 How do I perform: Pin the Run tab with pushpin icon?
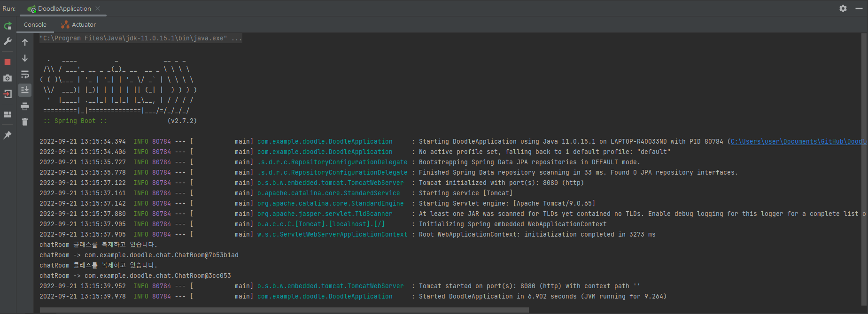coord(8,135)
